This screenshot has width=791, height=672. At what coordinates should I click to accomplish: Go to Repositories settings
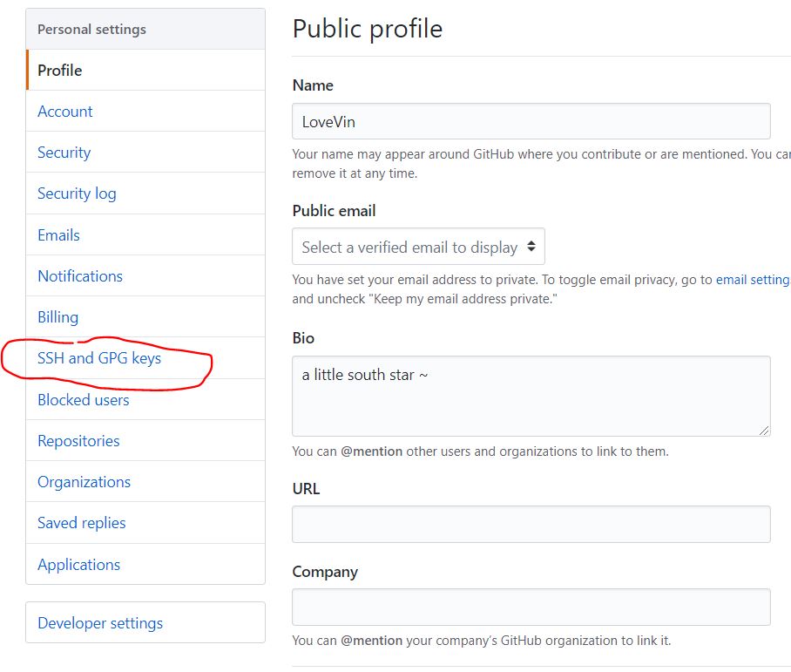(78, 441)
